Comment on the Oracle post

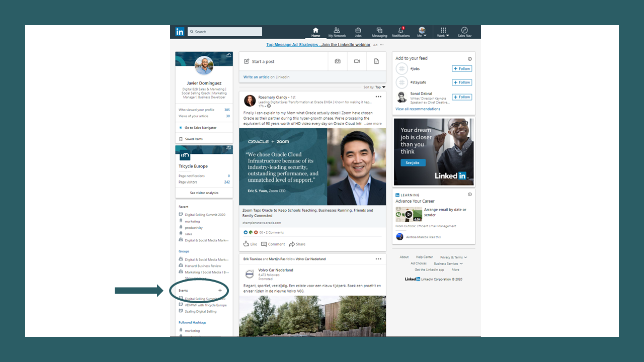tap(273, 244)
